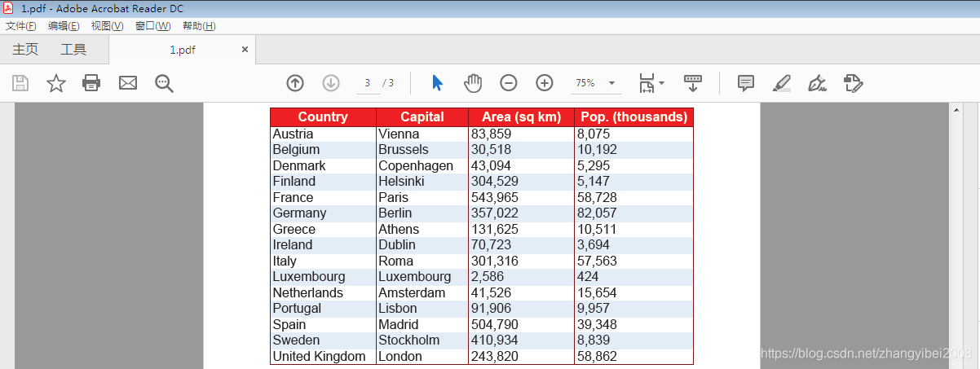
Task: Open the 文件(F) menu
Action: 20,26
